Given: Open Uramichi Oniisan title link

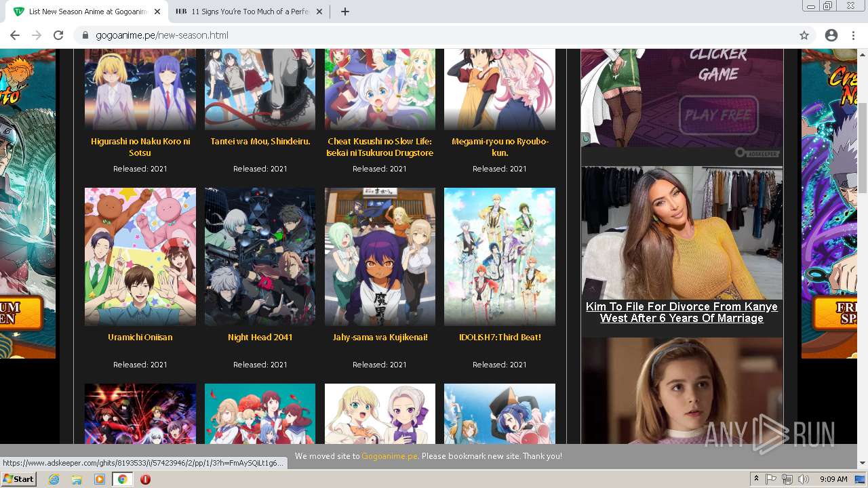Looking at the screenshot, I should click(140, 337).
